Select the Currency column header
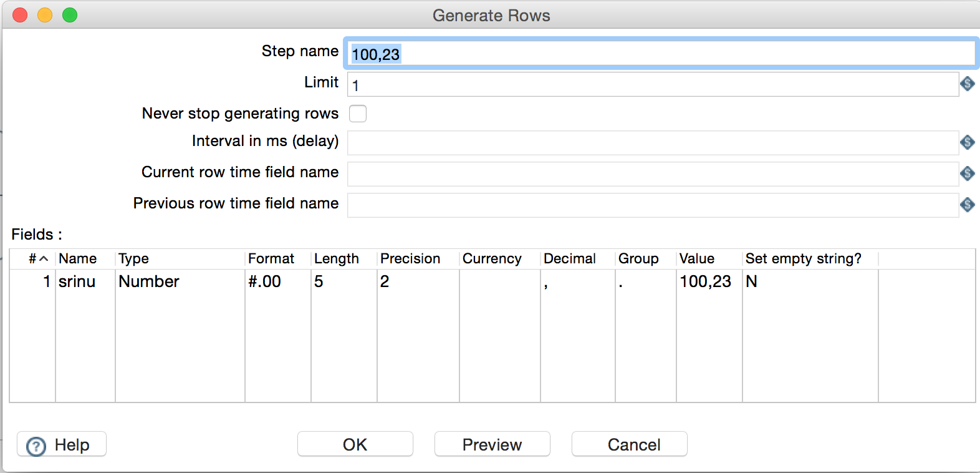The image size is (980, 473). pos(500,259)
